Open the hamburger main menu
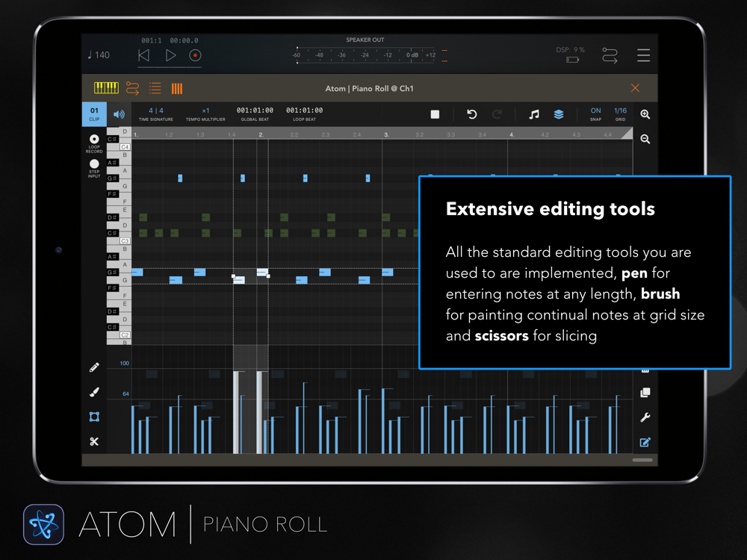Screen dimensions: 747x560 [644, 55]
